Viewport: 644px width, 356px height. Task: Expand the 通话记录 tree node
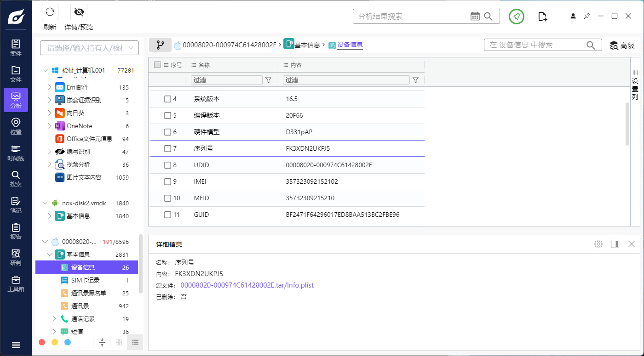pyautogui.click(x=54, y=319)
